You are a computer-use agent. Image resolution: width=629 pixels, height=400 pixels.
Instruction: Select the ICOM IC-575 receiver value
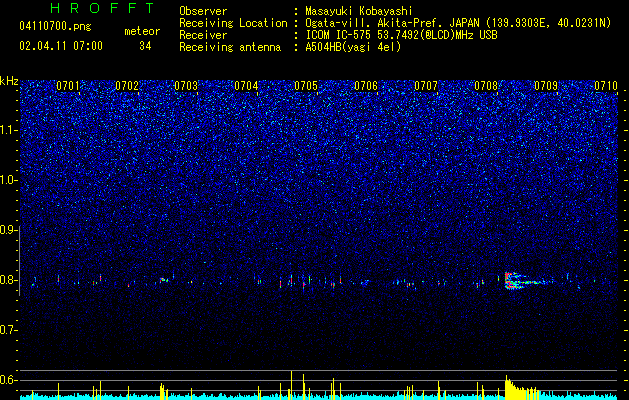(x=401, y=35)
